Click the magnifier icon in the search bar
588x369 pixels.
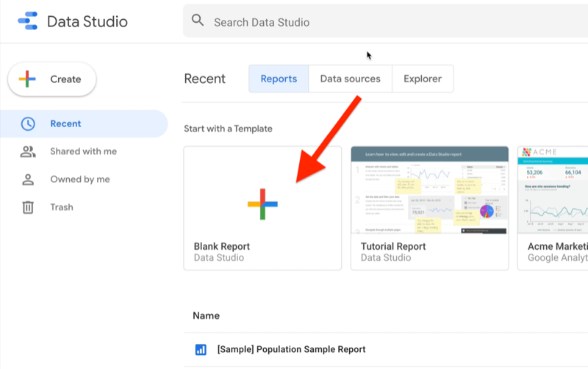(198, 20)
